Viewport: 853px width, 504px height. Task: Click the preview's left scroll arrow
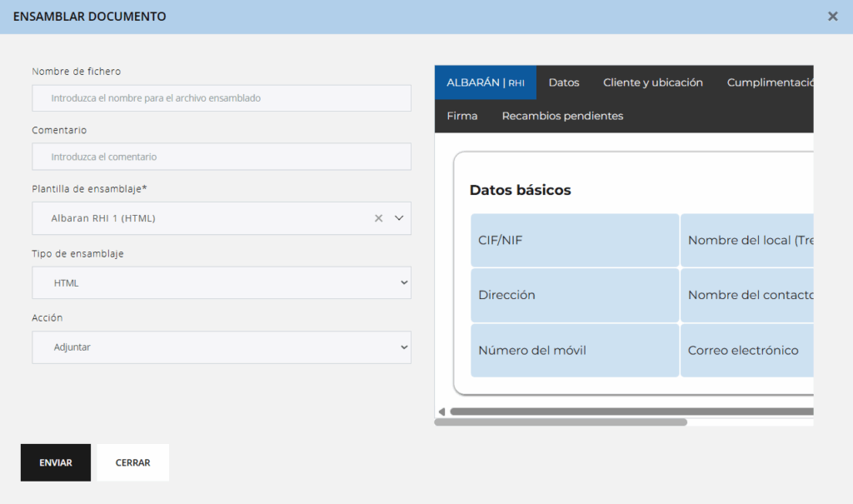coord(441,412)
